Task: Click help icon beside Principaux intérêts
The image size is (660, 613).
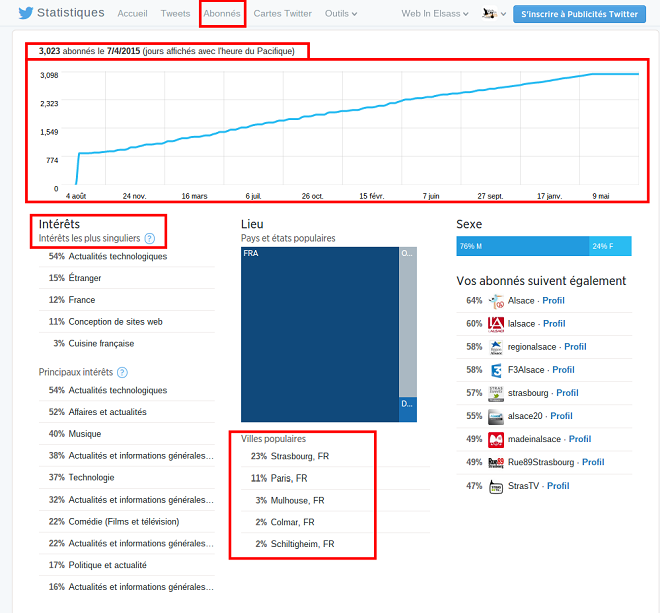Action: coord(122,373)
